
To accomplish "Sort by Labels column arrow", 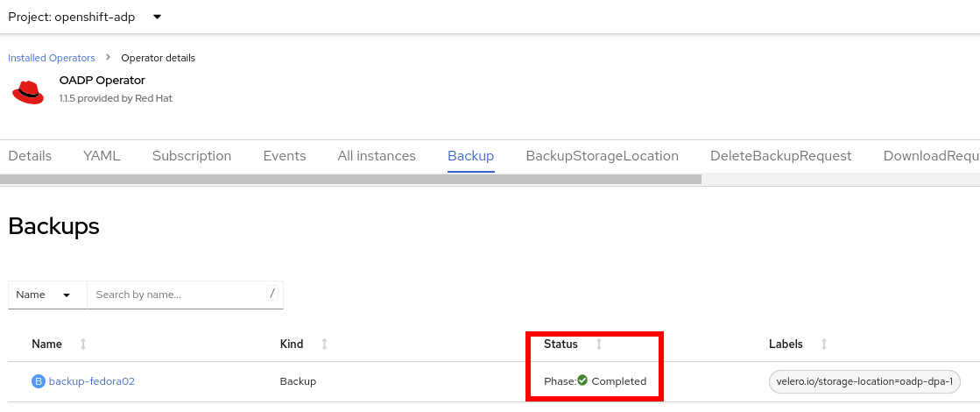I will click(x=824, y=344).
